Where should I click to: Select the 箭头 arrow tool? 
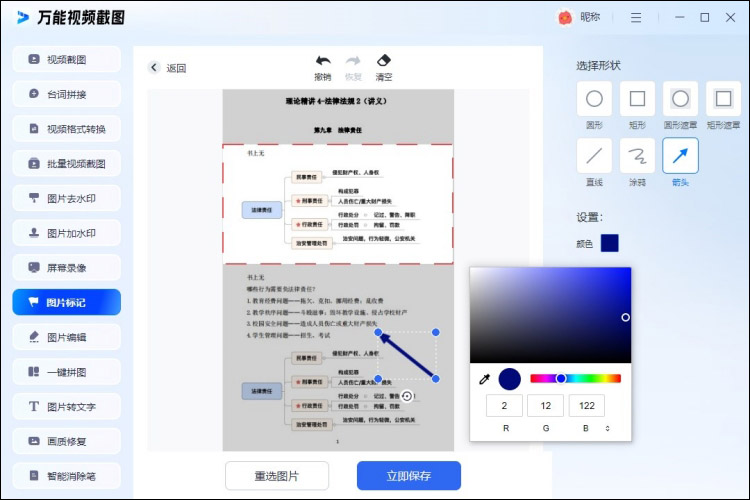(680, 156)
